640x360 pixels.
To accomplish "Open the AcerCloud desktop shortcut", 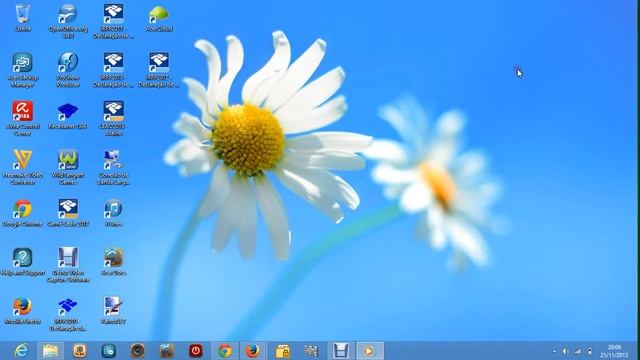I will 159,18.
